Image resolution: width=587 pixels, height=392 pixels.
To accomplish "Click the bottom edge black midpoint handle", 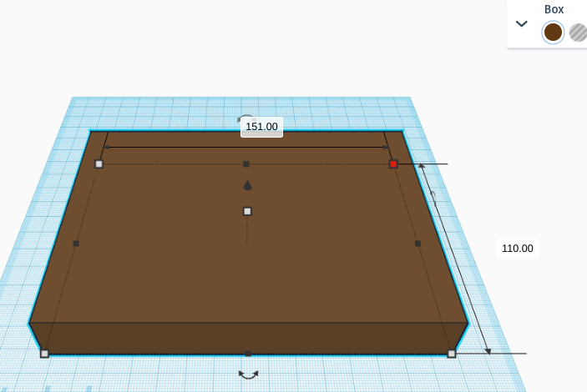I will [x=248, y=354].
